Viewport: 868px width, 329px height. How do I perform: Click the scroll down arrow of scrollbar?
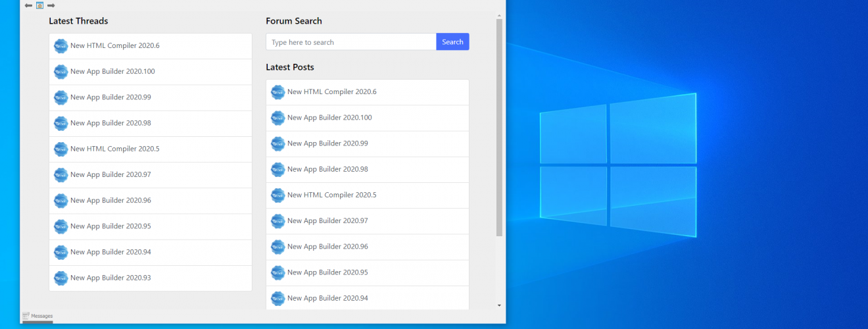(x=499, y=305)
